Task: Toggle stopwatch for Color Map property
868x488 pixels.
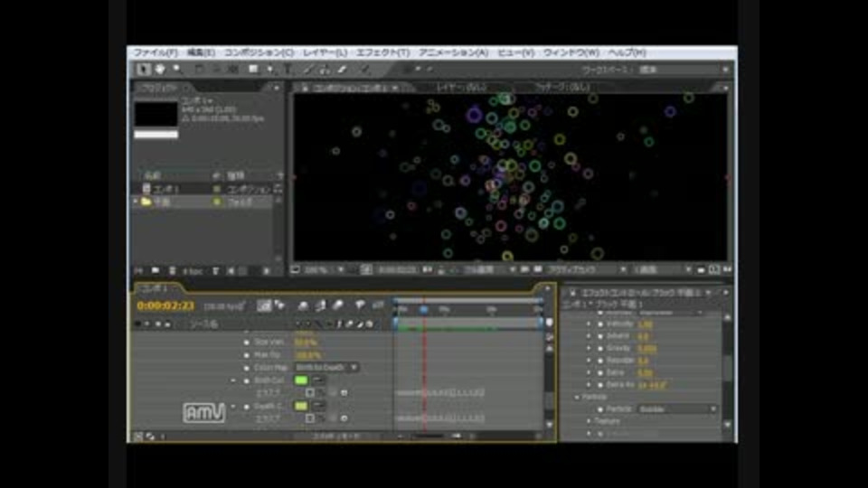Action: tap(246, 368)
